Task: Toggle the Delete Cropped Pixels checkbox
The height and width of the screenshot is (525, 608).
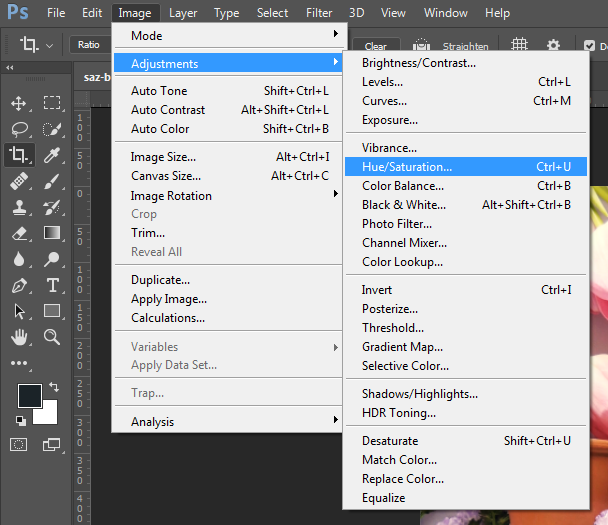Action: 591,46
